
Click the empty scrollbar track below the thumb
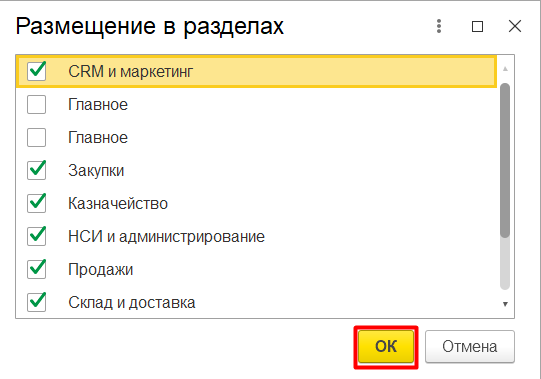505,264
